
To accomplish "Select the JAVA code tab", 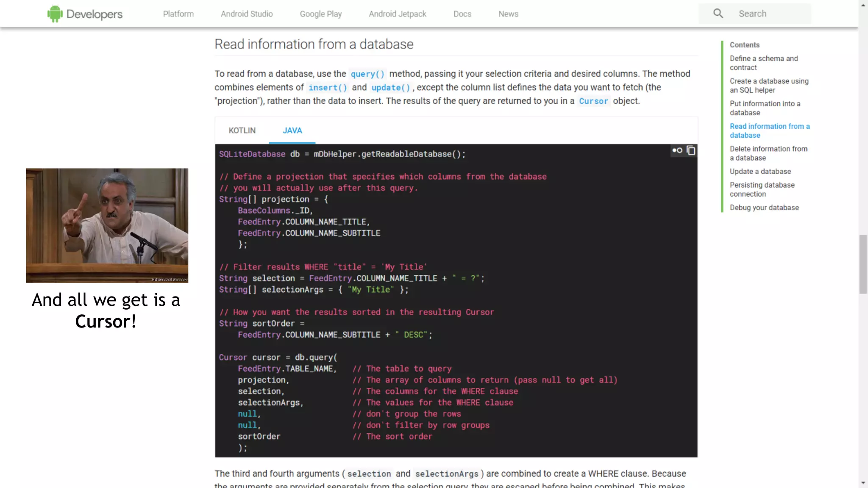I will (292, 130).
